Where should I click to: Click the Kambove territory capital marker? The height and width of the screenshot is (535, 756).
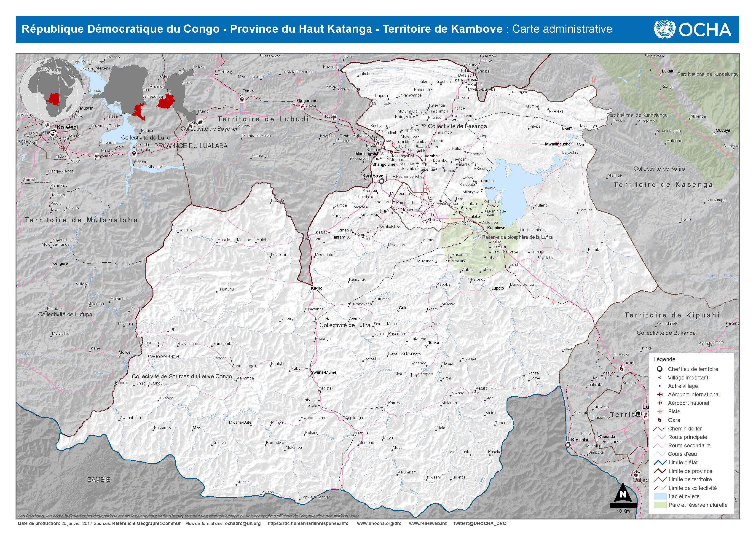pos(382,181)
